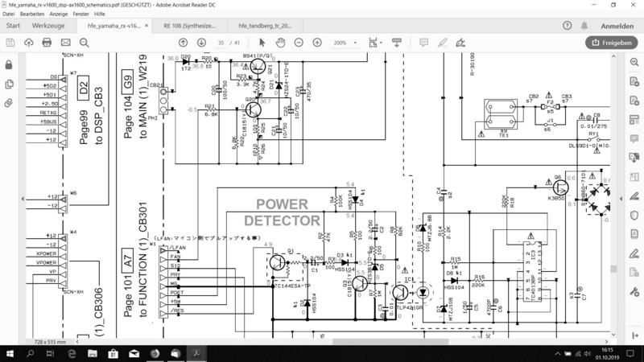Open the Protect shield tool in right pane

(x=634, y=215)
